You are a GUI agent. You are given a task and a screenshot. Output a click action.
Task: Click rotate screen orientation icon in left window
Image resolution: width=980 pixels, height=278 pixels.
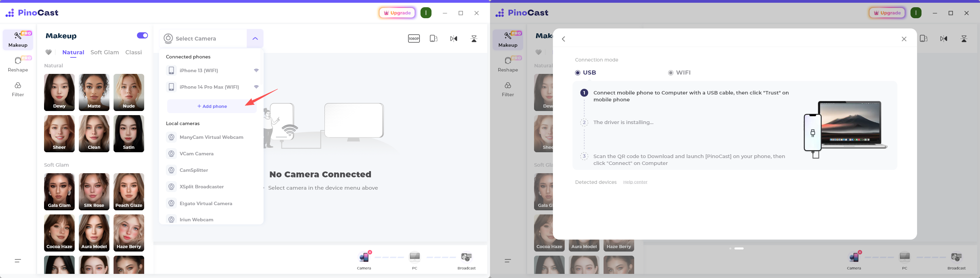(434, 38)
